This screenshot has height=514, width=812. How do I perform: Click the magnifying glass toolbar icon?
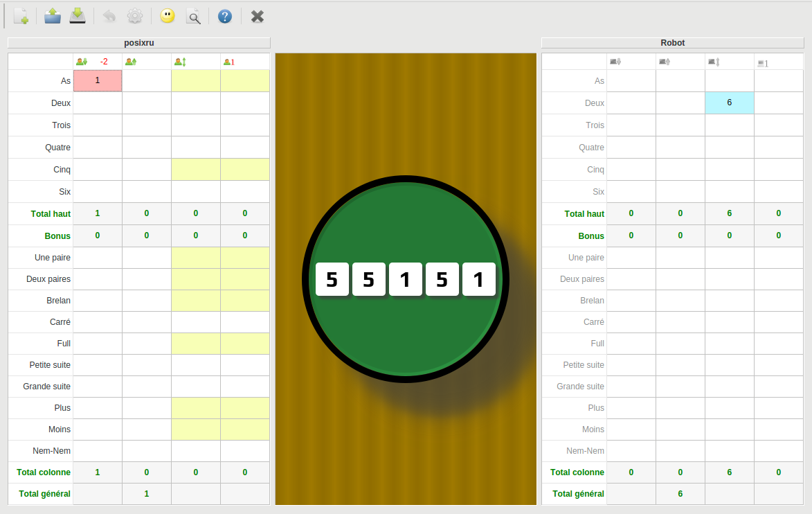point(194,17)
